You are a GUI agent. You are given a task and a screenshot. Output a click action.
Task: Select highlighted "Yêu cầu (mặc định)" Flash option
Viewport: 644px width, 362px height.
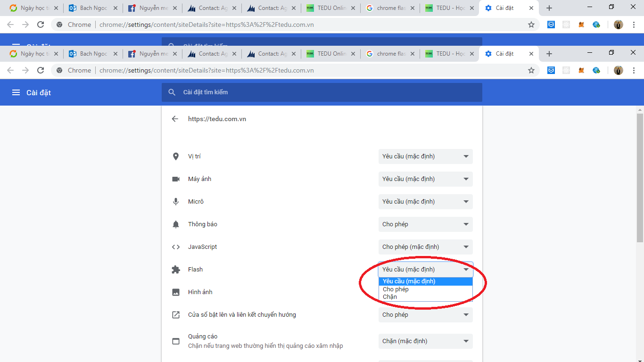click(x=409, y=281)
